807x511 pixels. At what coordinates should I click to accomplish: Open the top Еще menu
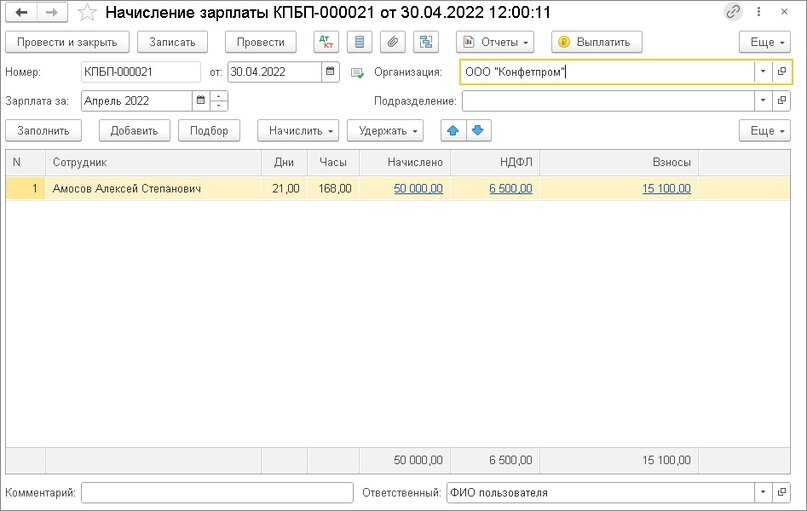tap(765, 42)
